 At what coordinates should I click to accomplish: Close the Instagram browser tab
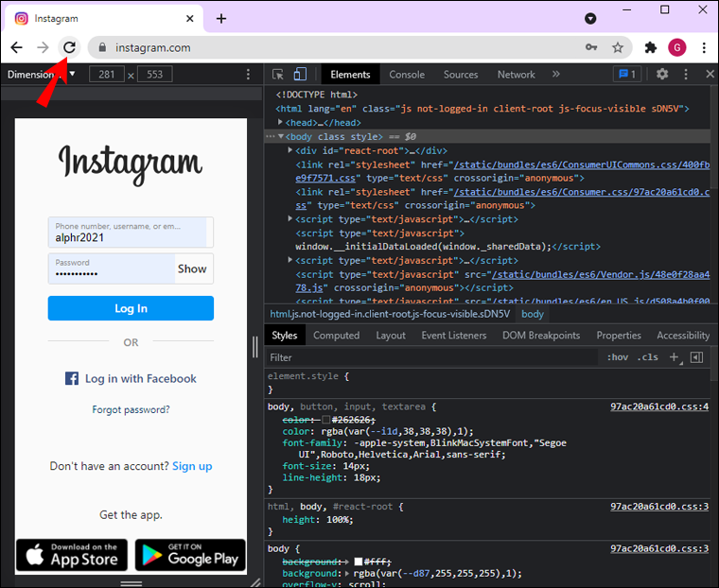click(190, 18)
